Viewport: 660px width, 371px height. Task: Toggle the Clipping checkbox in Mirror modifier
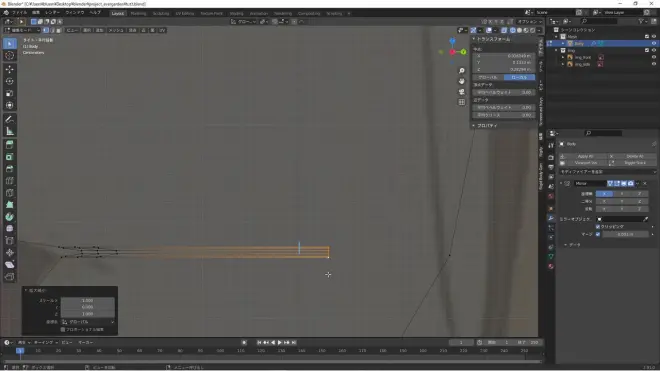598,227
